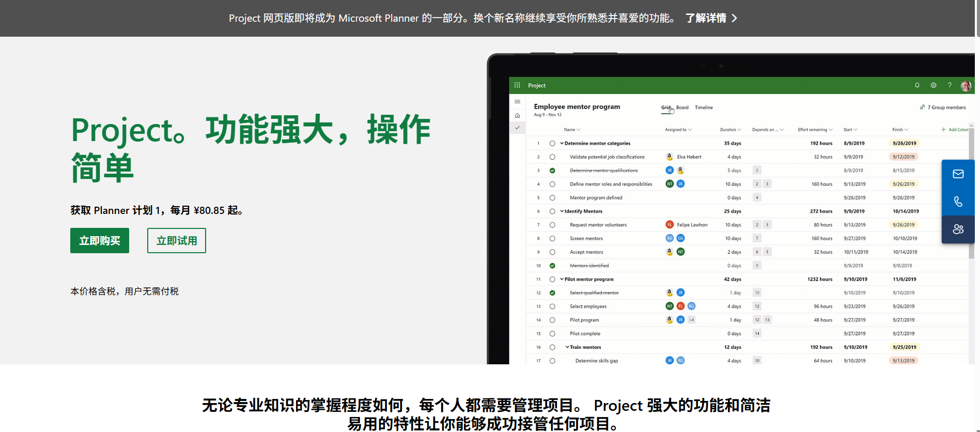
Task: Switch to Board view tab
Action: click(x=682, y=107)
